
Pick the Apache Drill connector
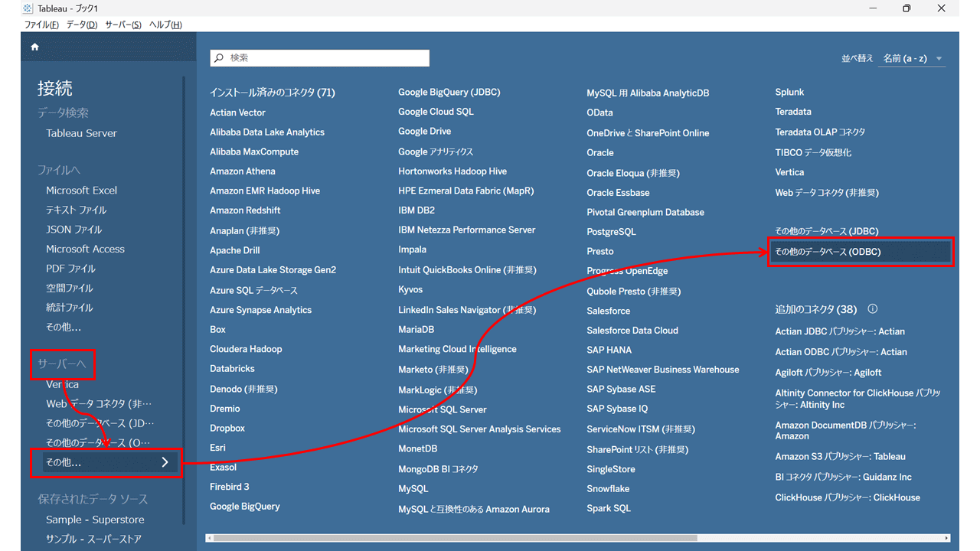pos(235,250)
